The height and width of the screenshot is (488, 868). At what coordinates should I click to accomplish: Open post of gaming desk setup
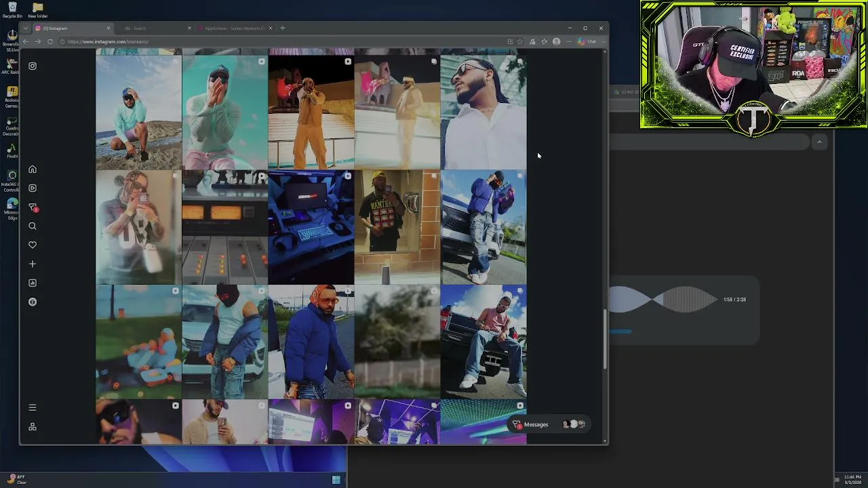click(x=311, y=227)
